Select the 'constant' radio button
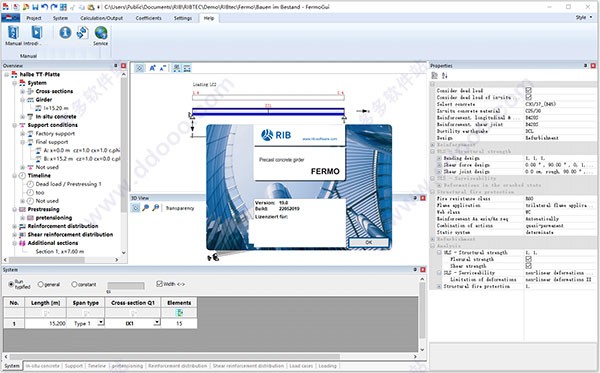The image size is (600, 373). (84, 284)
